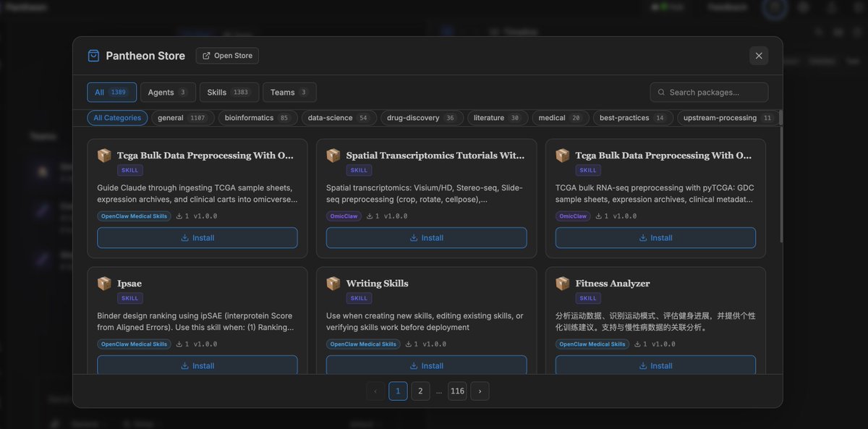Click Feedback in the background Pantheon header
Image resolution: width=868 pixels, height=429 pixels.
(727, 7)
